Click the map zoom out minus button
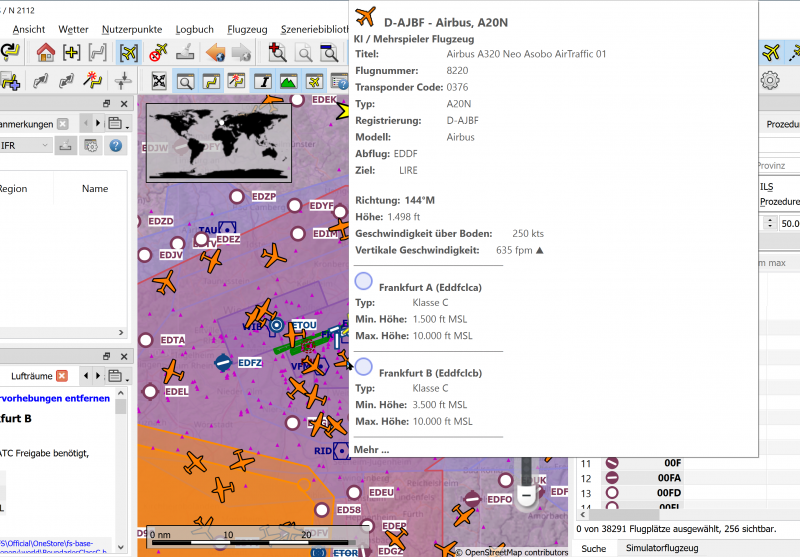 527,495
